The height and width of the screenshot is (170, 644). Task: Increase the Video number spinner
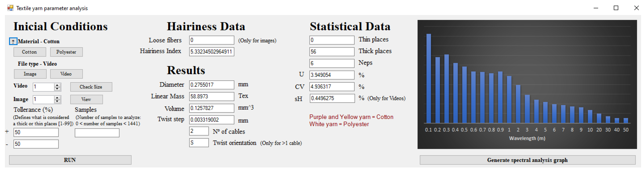click(57, 85)
